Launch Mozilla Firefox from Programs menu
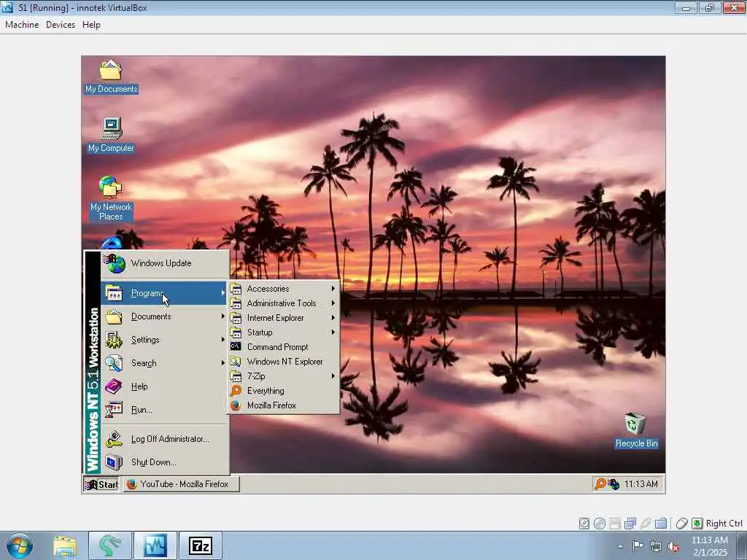This screenshot has height=560, width=747. coord(284,405)
